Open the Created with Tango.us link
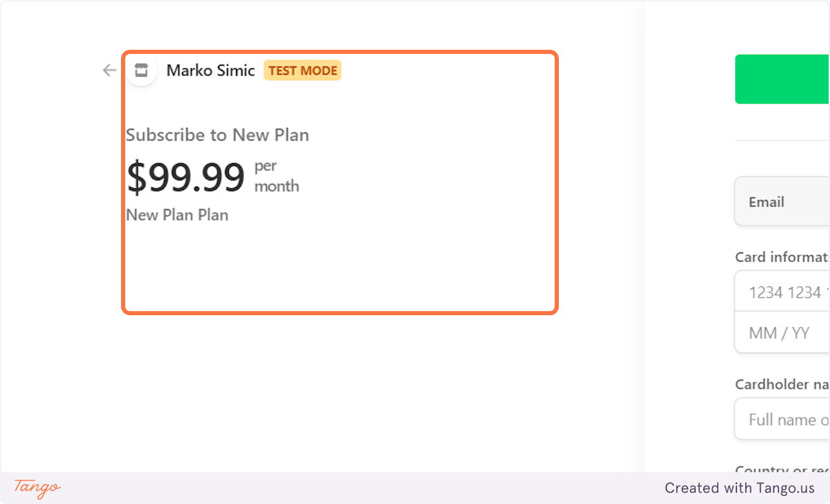Screen dimensions: 830x504 (x=740, y=488)
